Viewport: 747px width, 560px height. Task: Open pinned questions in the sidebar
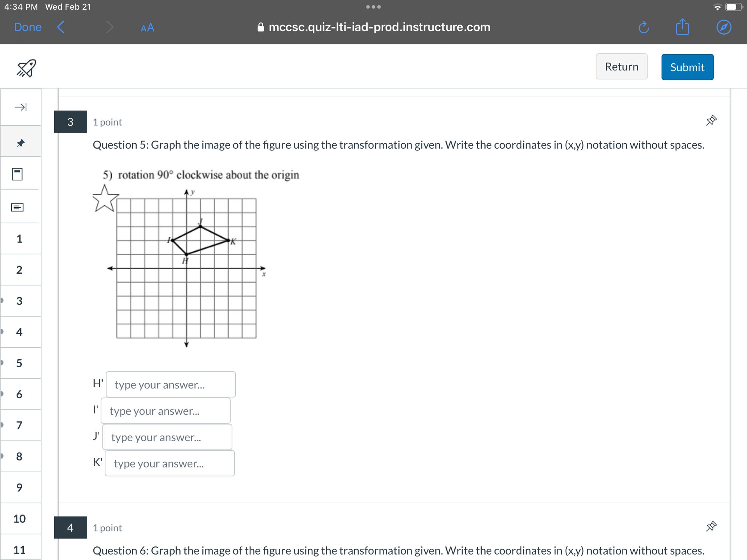(x=21, y=143)
